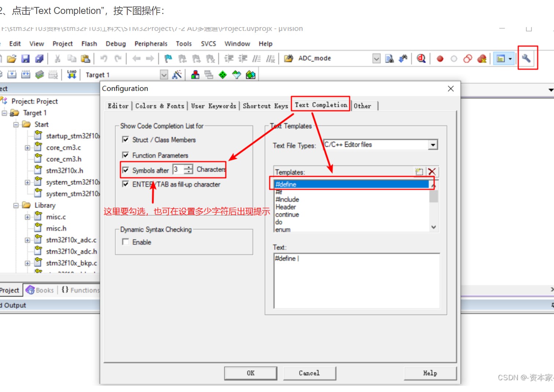Click into the template Text field
The height and width of the screenshot is (392, 554).
(356, 281)
